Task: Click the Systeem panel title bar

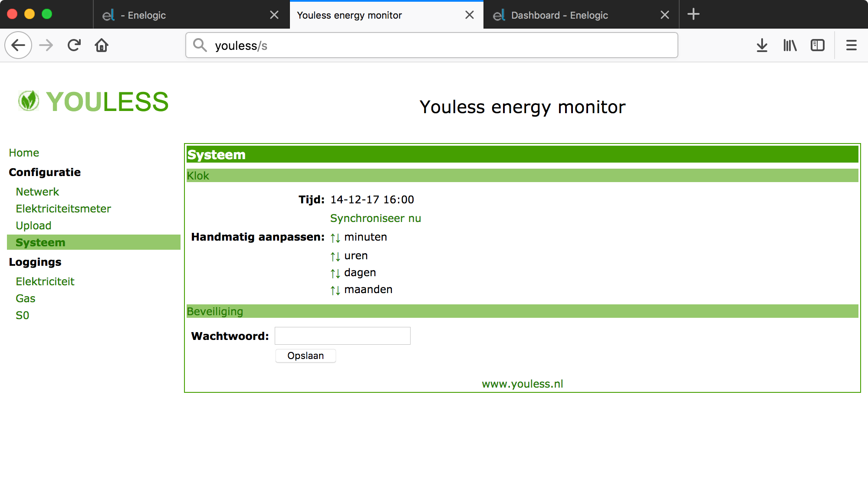Action: pos(523,154)
